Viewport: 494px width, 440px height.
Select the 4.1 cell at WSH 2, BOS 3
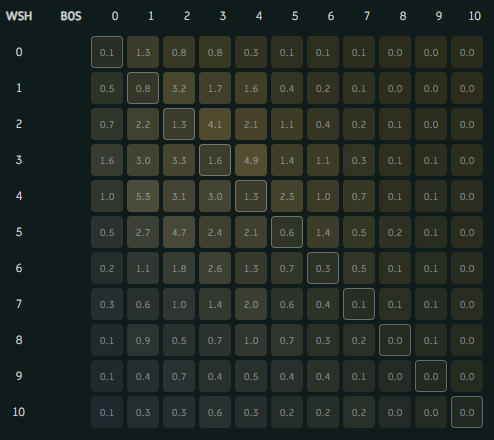click(x=215, y=124)
